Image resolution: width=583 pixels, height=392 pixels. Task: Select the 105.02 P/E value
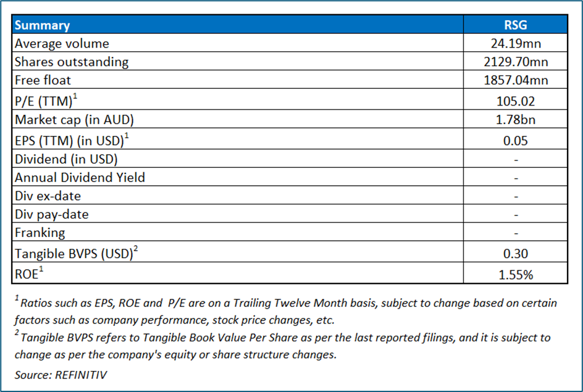coord(516,101)
